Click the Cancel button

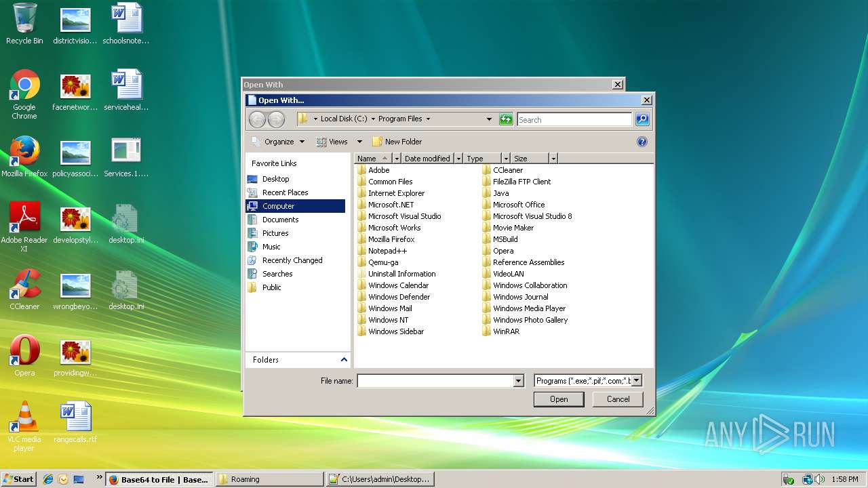click(618, 399)
